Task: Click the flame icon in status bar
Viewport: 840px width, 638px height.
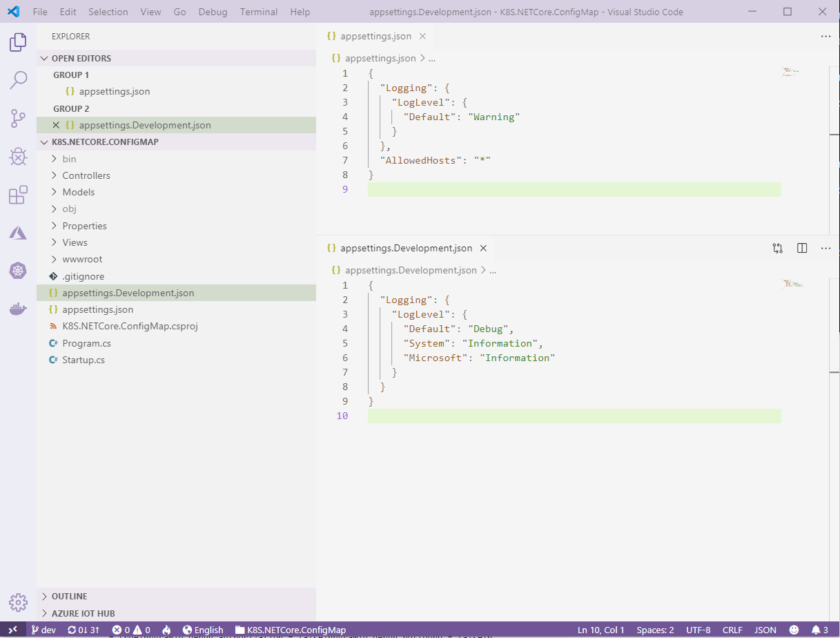Action: 166,630
